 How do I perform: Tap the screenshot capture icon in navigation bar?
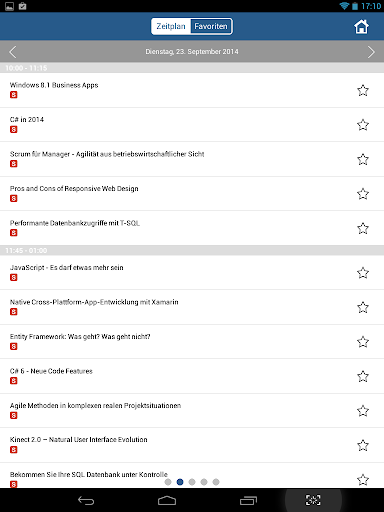pos(313,500)
